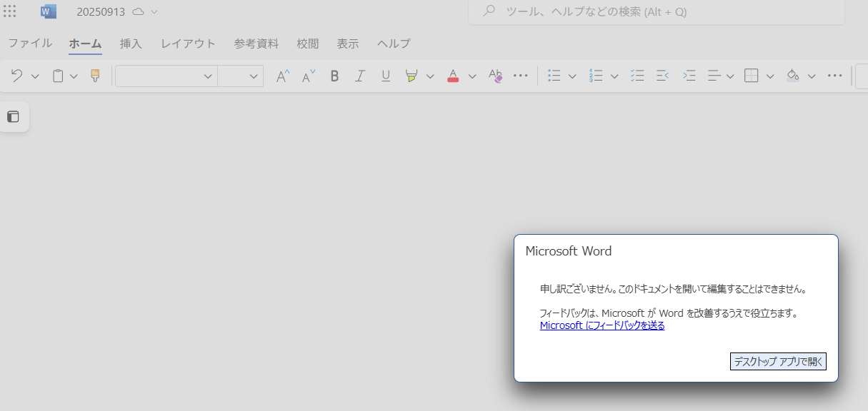Toggle italic formatting
This screenshot has height=411, width=868.
(360, 76)
